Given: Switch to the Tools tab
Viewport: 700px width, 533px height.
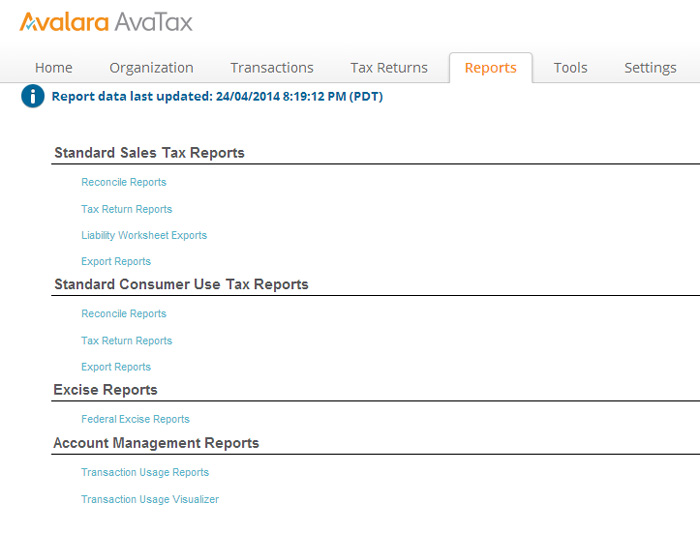Looking at the screenshot, I should [570, 68].
